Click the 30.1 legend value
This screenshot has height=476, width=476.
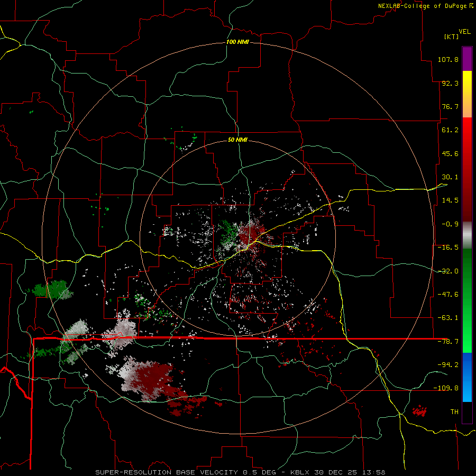(x=450, y=177)
